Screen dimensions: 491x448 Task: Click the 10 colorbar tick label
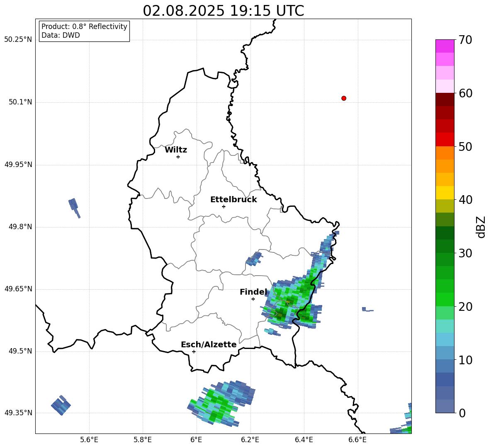coord(465,360)
